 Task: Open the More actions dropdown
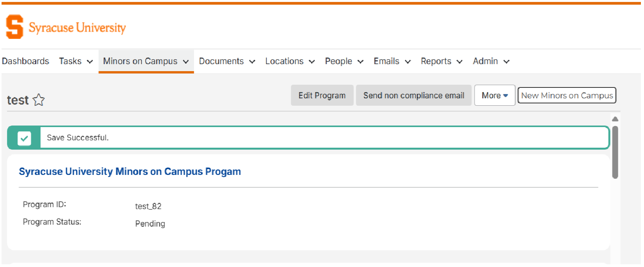[x=494, y=96]
